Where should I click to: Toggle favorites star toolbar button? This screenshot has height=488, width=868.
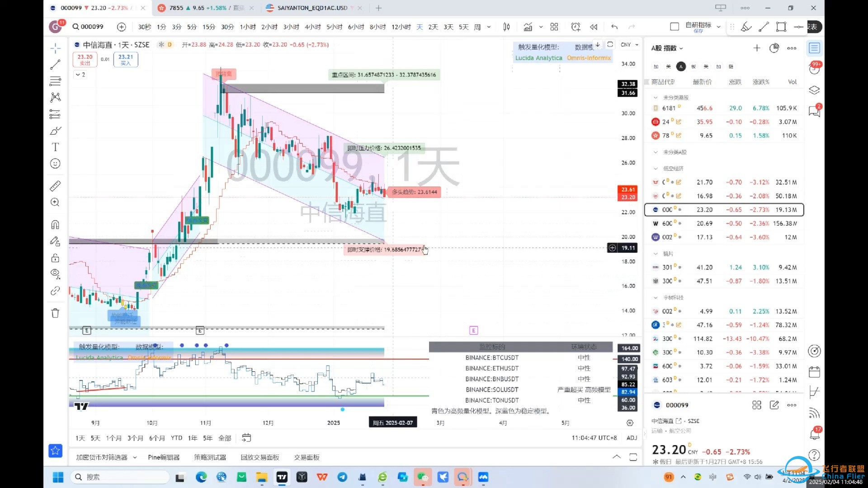(x=55, y=450)
